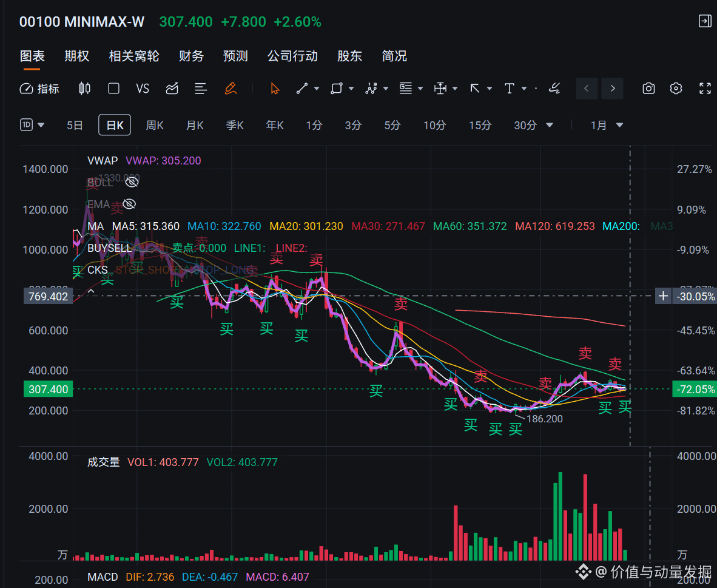The height and width of the screenshot is (588, 717).
Task: Open the 简况 tab
Action: pyautogui.click(x=394, y=56)
